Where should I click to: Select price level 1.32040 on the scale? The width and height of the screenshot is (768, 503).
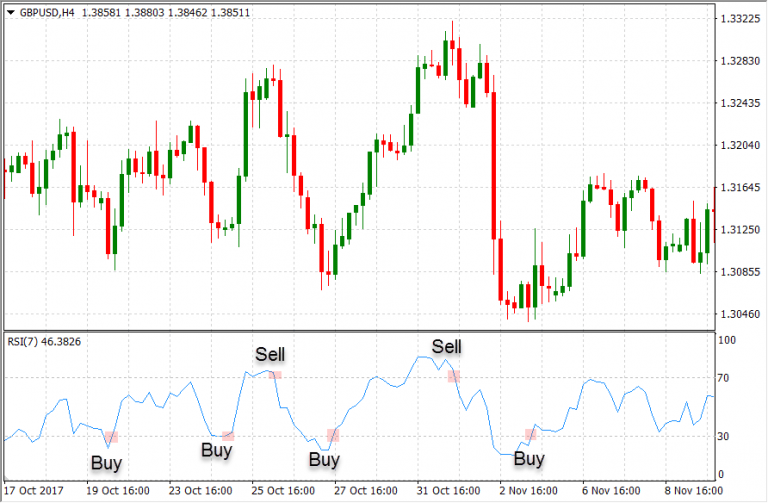[x=740, y=145]
